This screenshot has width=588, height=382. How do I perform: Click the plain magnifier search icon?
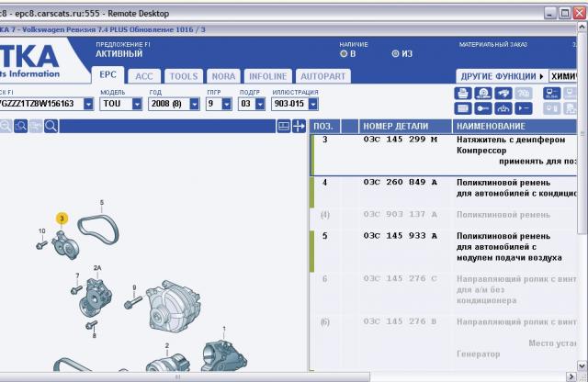point(51,127)
